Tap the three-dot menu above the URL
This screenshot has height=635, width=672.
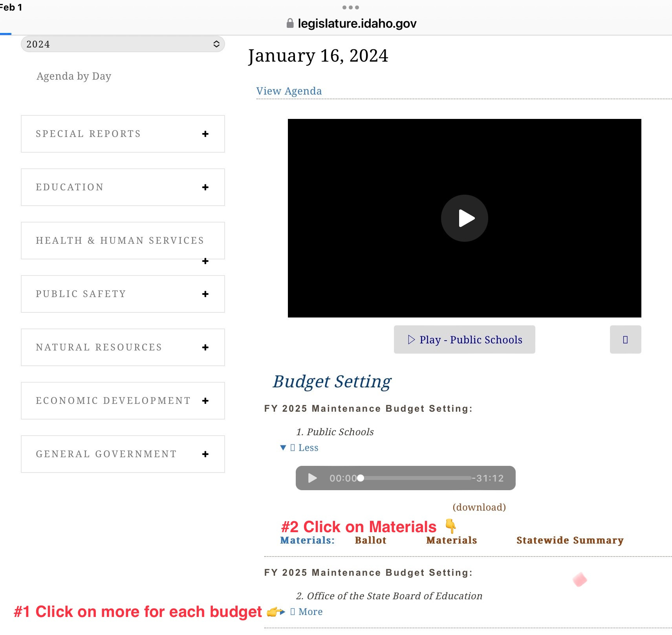click(x=351, y=7)
